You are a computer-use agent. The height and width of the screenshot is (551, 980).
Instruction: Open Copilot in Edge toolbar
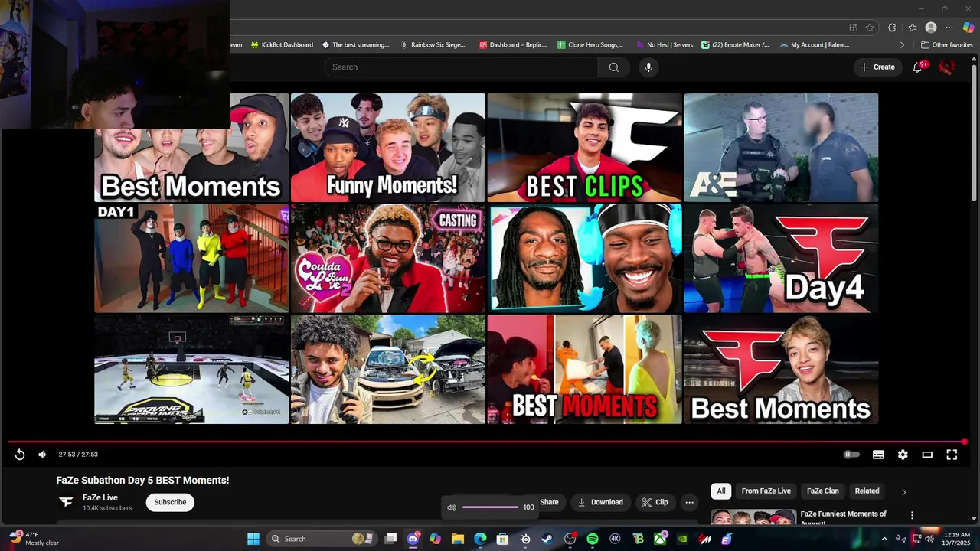pyautogui.click(x=969, y=28)
